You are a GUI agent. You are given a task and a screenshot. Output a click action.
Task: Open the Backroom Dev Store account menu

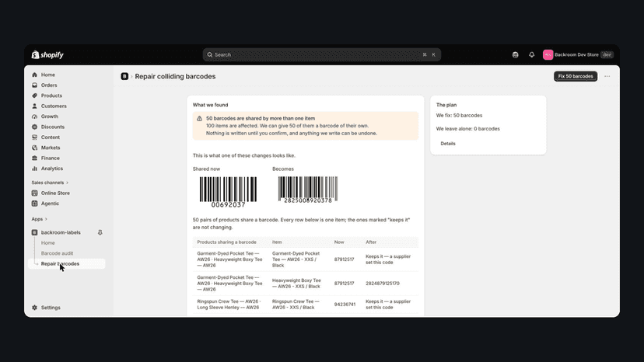pos(578,54)
